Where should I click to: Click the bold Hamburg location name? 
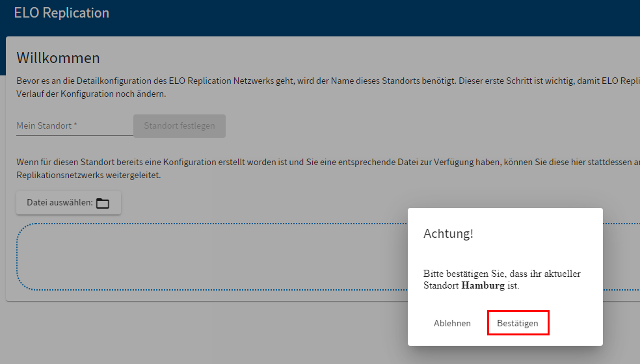[483, 285]
